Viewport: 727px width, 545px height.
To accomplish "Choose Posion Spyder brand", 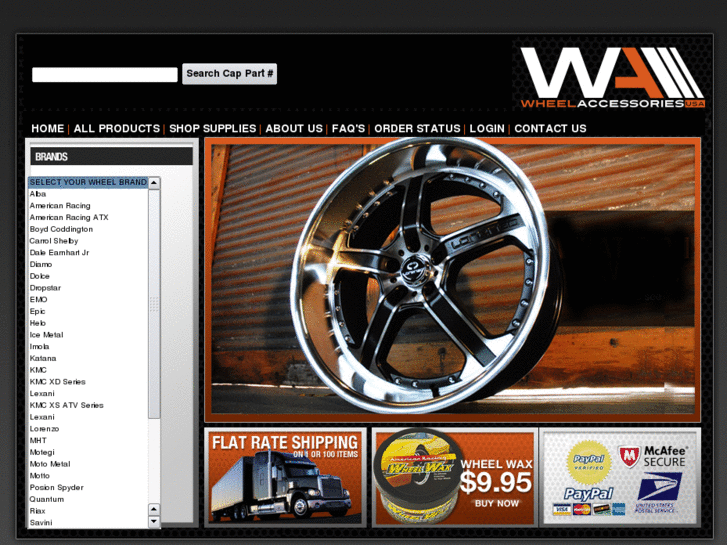I will click(88, 487).
